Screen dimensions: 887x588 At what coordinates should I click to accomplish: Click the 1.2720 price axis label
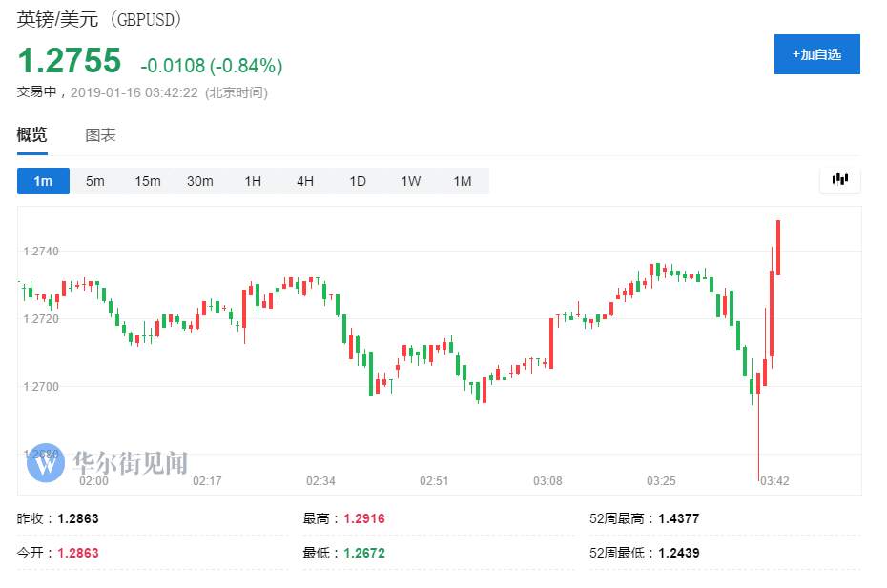click(x=41, y=319)
